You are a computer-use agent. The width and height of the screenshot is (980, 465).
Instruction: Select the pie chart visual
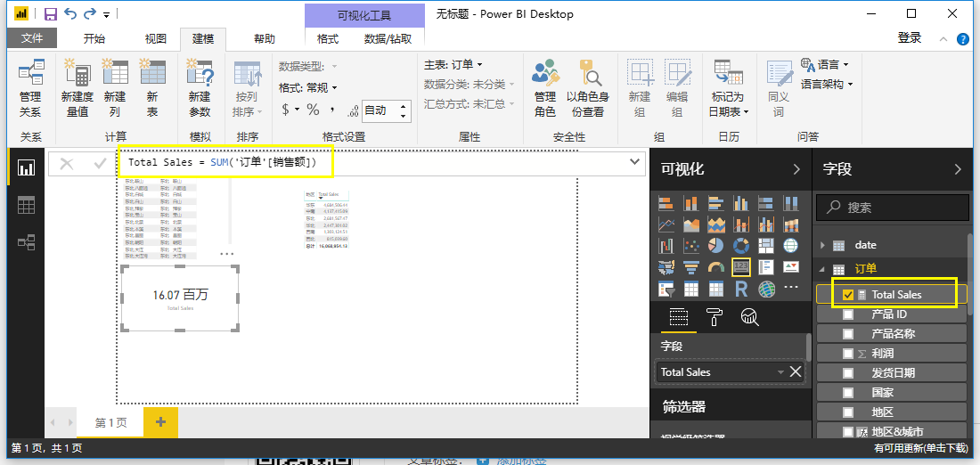point(716,246)
